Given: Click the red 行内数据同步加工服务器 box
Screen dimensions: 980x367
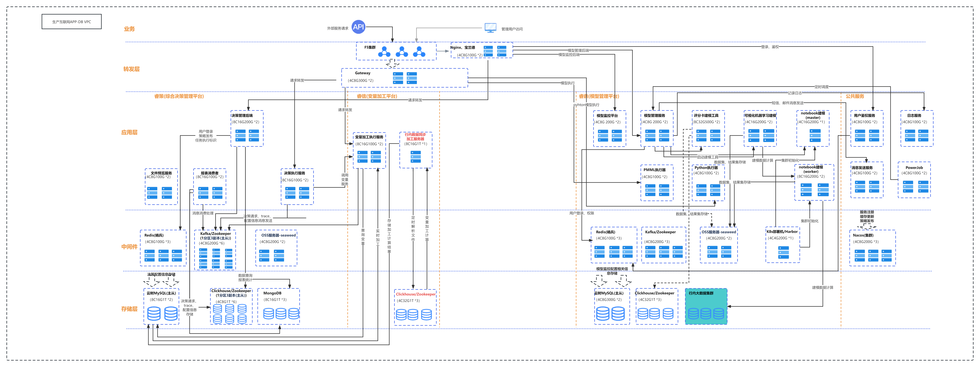Looking at the screenshot, I should 416,150.
